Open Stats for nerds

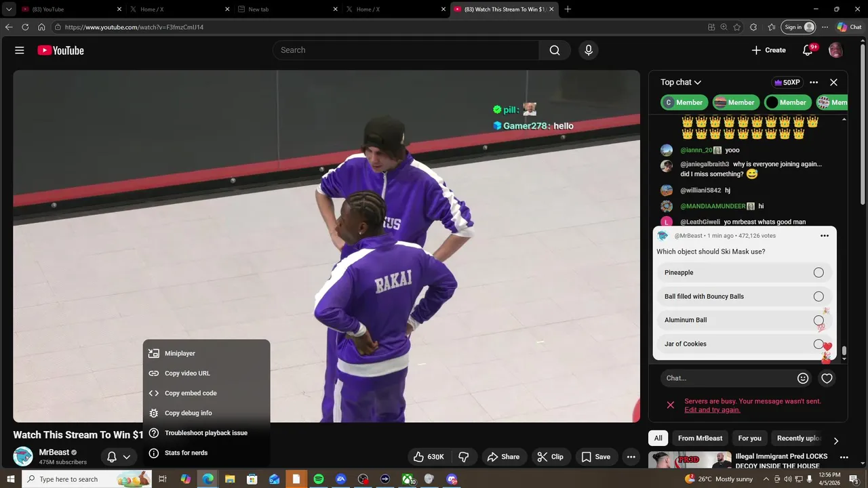[206, 453]
